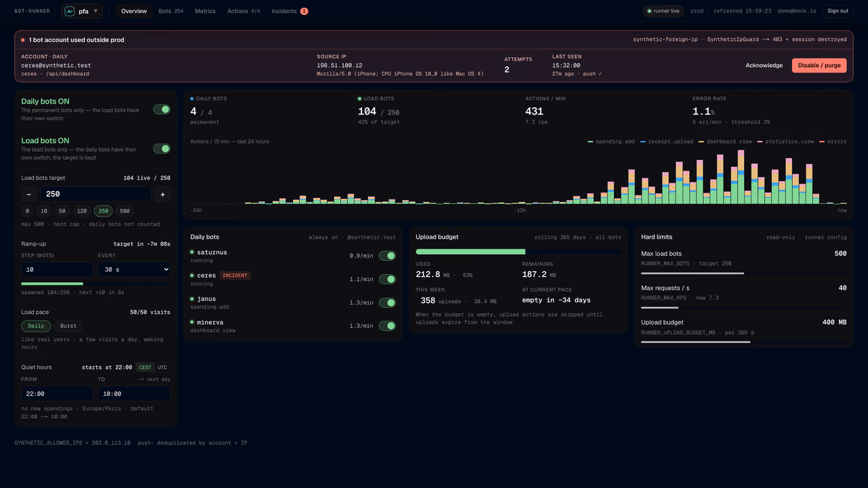This screenshot has height=488, width=868.
Task: Toggle the saturnus daily bot switch
Action: 387,256
